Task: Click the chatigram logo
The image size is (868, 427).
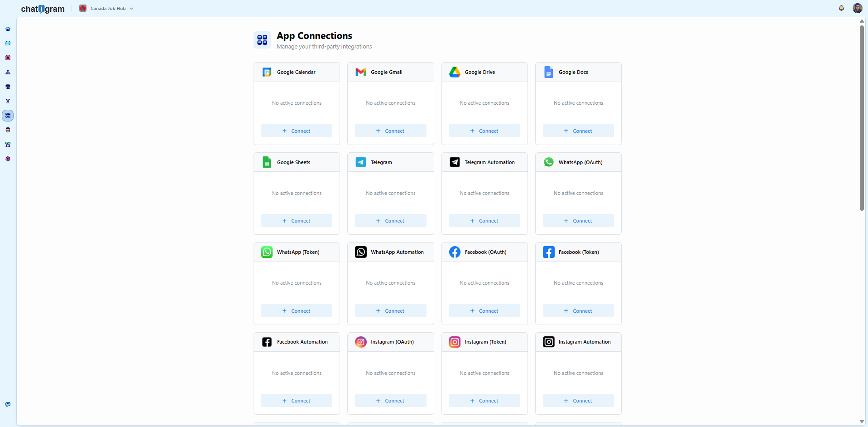Action: pyautogui.click(x=43, y=9)
